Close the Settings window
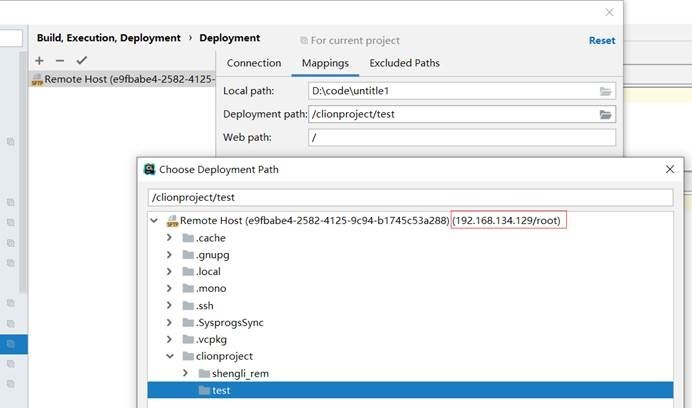Image resolution: width=692 pixels, height=408 pixels. [609, 12]
